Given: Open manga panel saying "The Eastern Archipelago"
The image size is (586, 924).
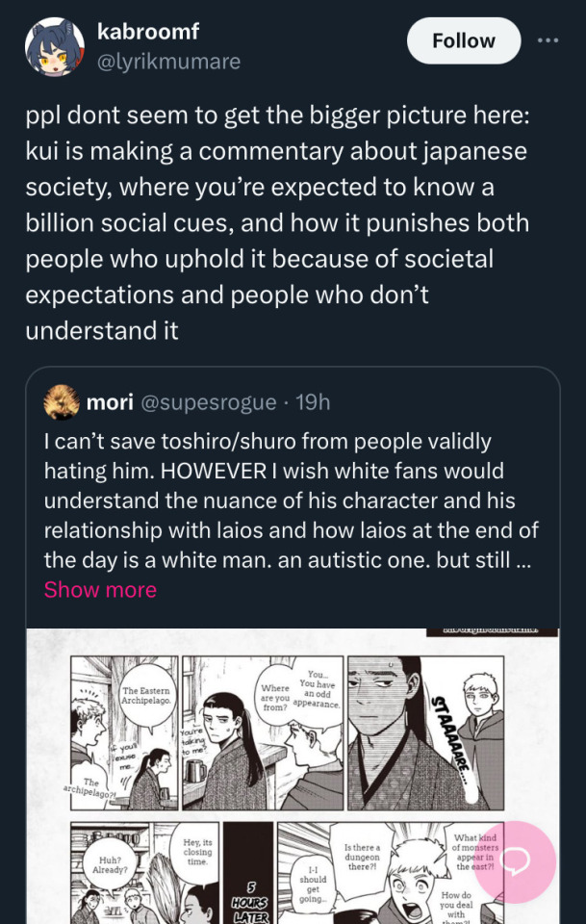Looking at the screenshot, I should point(123,731).
